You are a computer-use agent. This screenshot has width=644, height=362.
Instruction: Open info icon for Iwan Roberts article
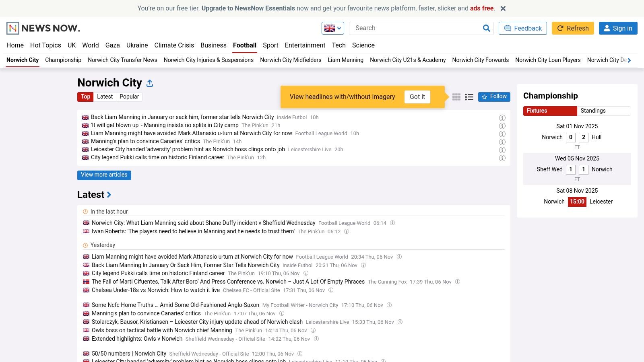point(346,232)
